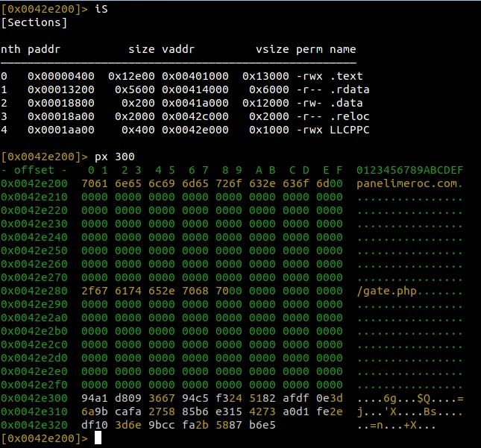The height and width of the screenshot is (448, 481).
Task: Select the .rdata section name
Action: point(350,89)
